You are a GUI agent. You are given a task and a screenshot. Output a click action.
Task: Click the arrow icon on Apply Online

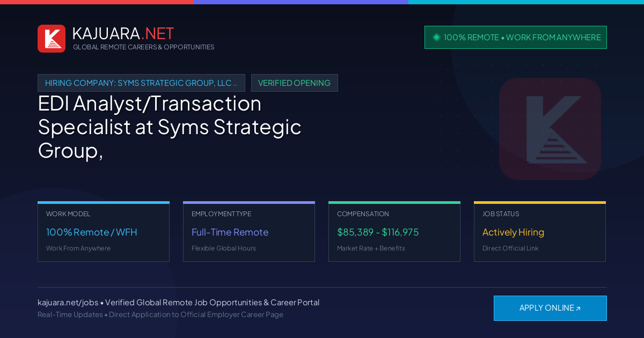click(578, 308)
